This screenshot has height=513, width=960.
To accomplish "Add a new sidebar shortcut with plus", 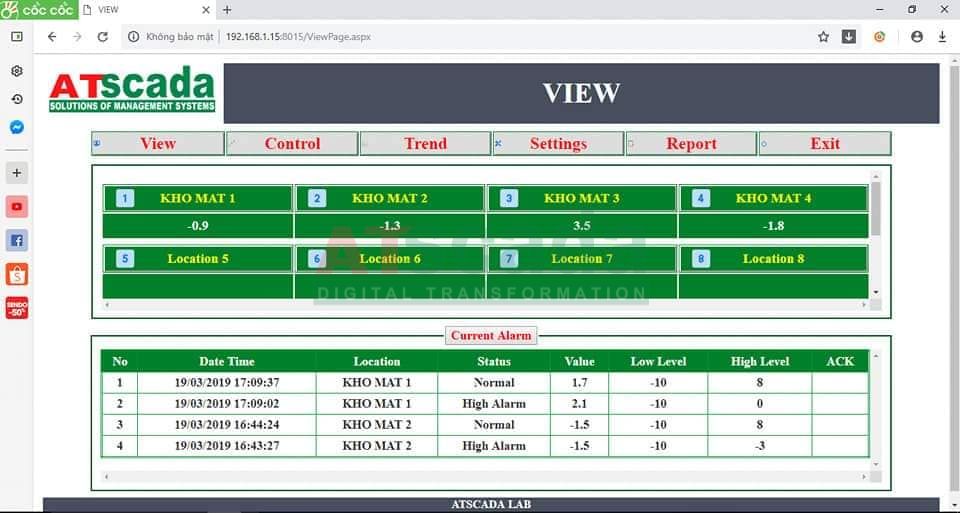I will pos(17,173).
